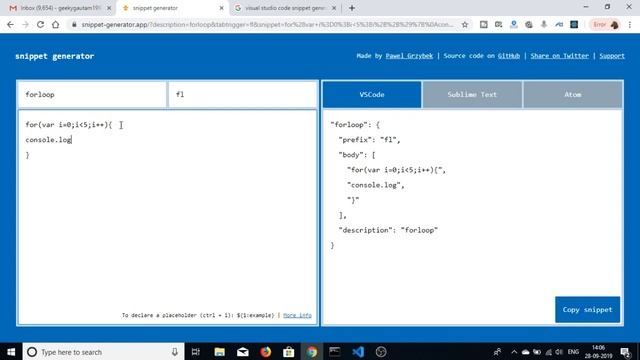
Task: Click the People icon in taskbar
Action: click(x=497, y=352)
